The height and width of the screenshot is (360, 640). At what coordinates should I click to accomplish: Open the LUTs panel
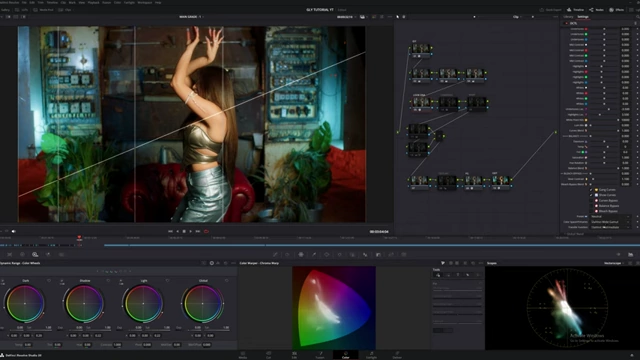pos(22,10)
